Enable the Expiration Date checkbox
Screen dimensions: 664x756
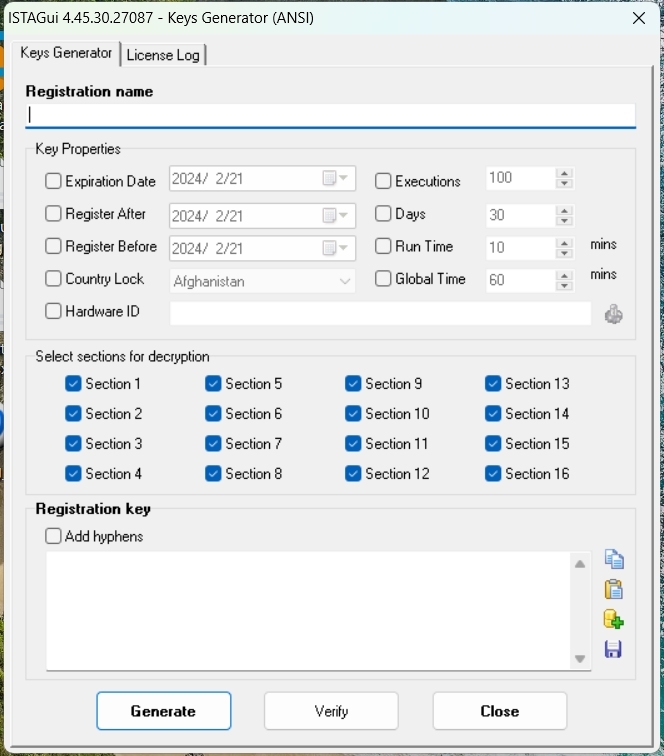(53, 181)
